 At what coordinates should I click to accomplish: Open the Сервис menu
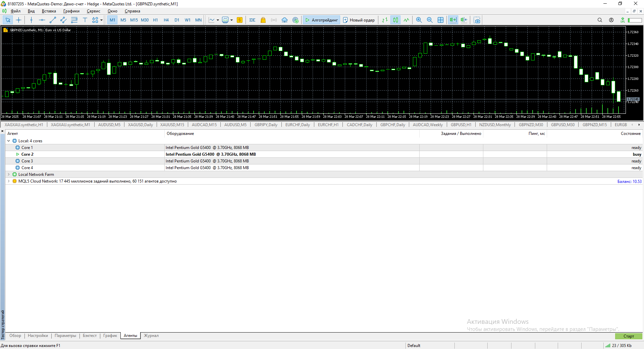point(93,11)
